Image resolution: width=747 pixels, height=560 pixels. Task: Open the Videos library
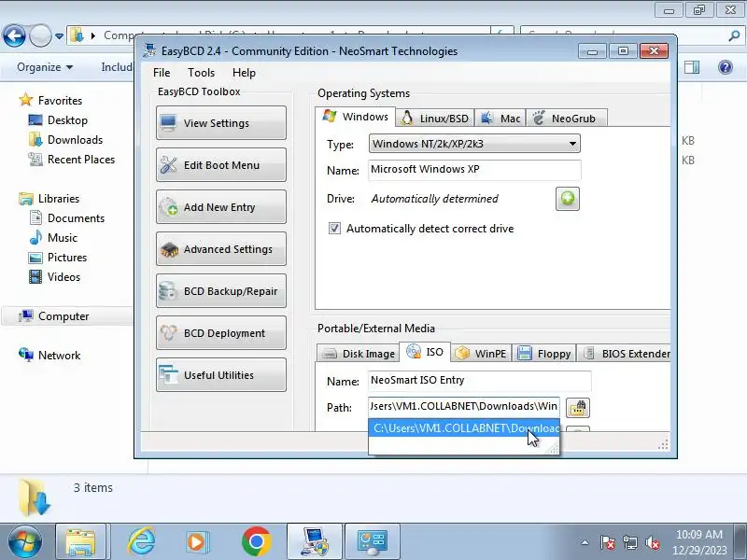63,276
